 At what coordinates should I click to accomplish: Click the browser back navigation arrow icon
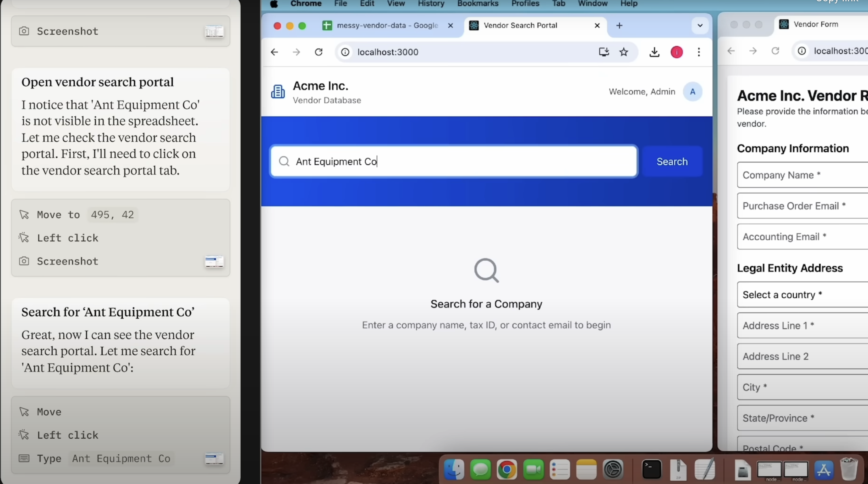pos(274,52)
